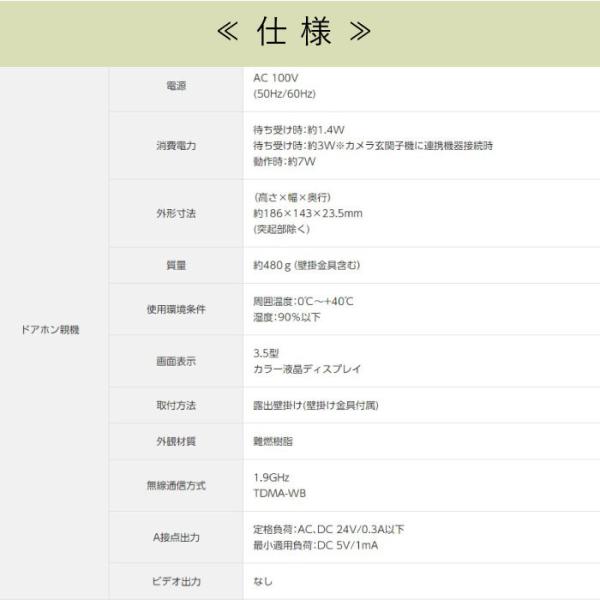Click the 湿度:90%以下 text
600x600 pixels.
click(x=289, y=317)
